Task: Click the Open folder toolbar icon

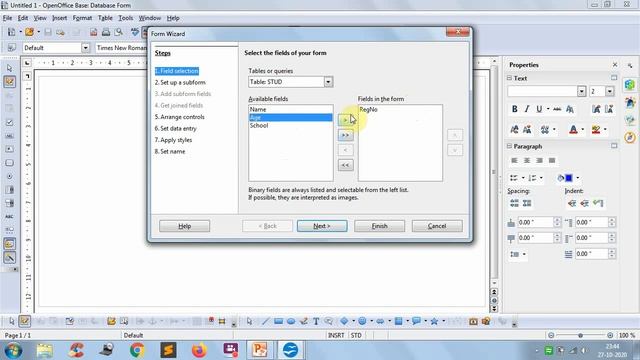Action: pyautogui.click(x=29, y=32)
